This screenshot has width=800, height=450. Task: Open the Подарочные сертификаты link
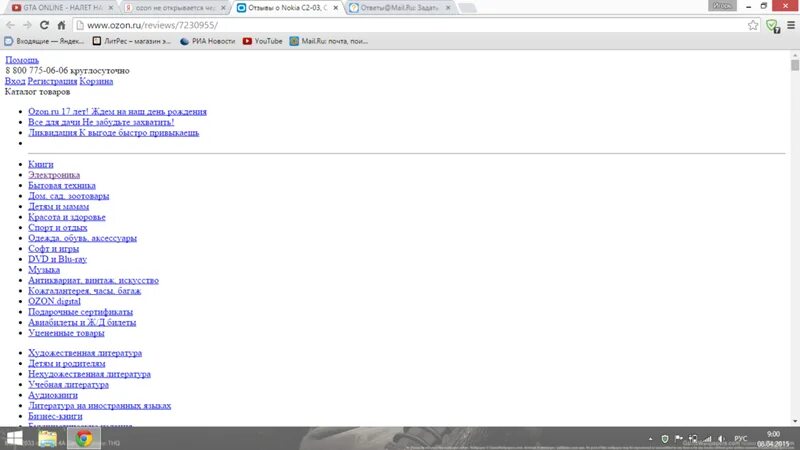(x=81, y=312)
